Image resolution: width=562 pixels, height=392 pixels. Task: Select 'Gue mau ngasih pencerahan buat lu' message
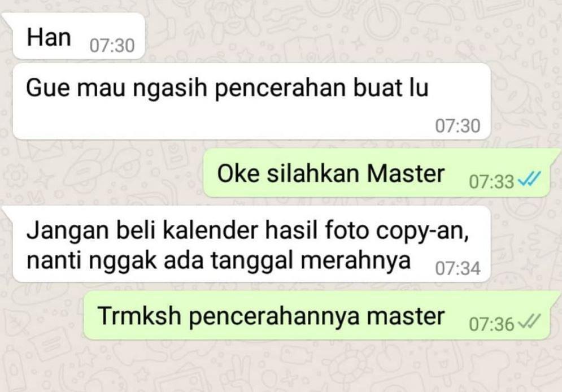click(251, 102)
